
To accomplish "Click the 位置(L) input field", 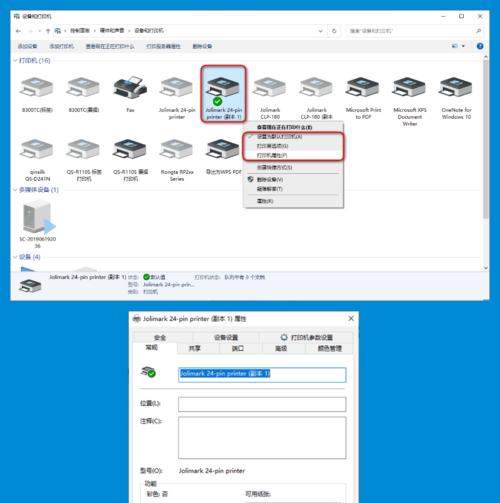I will (262, 404).
